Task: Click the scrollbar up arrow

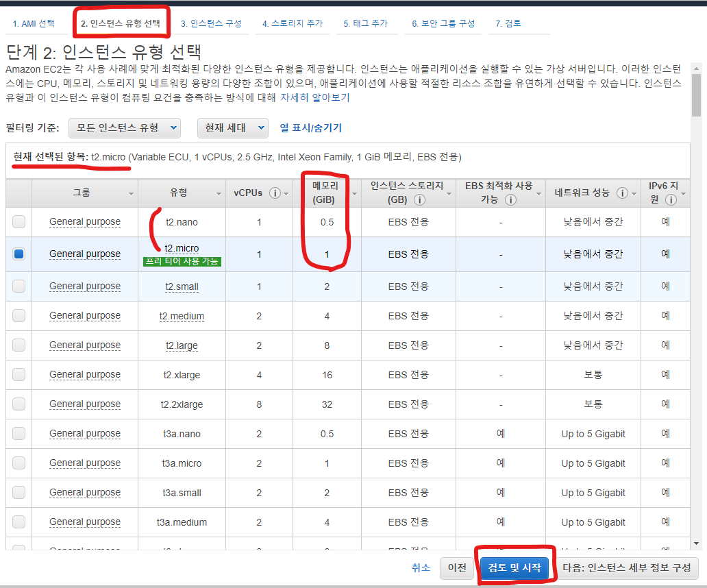Action: pyautogui.click(x=696, y=69)
